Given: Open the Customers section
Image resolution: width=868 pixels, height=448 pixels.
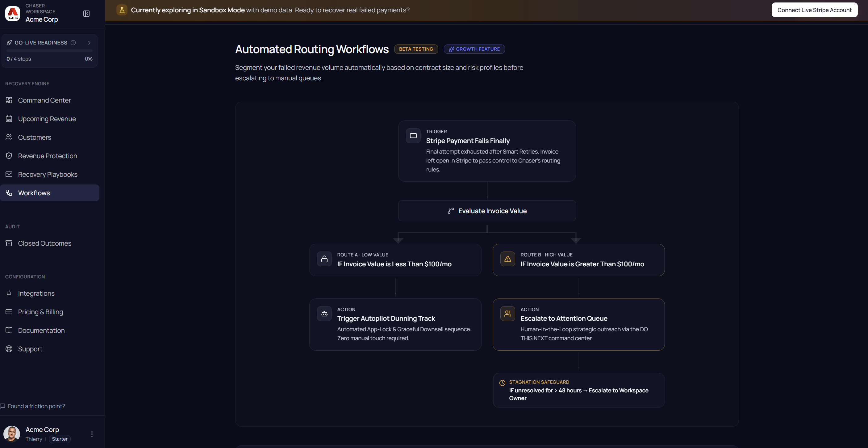Looking at the screenshot, I should click(x=49, y=137).
